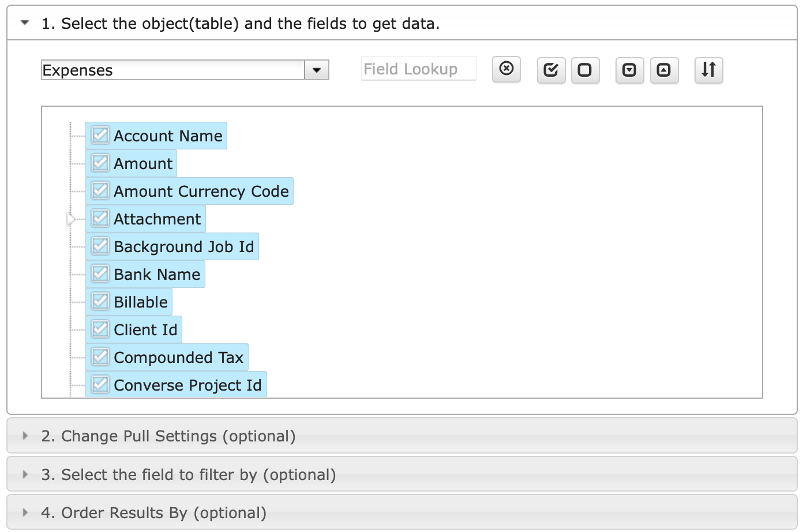Click the collapse all up-arrow icon
Image resolution: width=803 pixels, height=532 pixels.
664,70
